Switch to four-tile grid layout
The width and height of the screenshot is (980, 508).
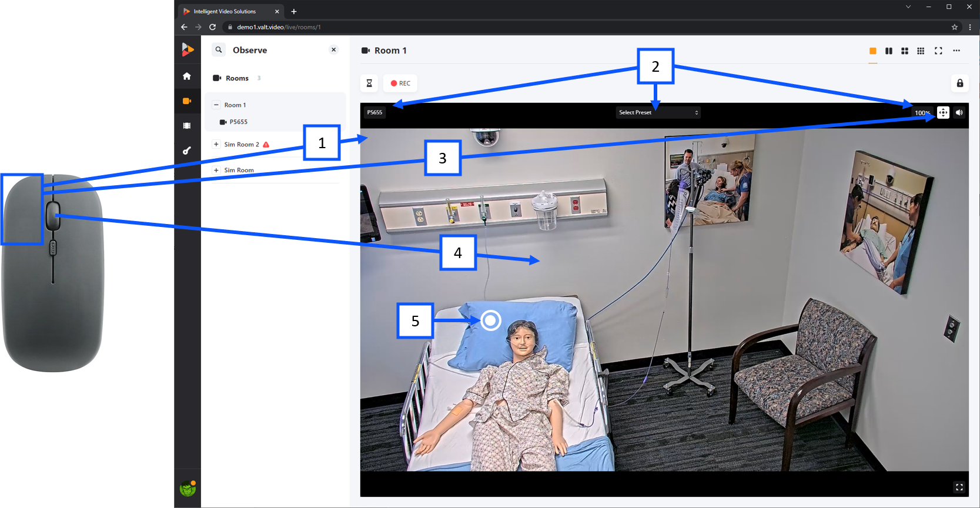905,51
